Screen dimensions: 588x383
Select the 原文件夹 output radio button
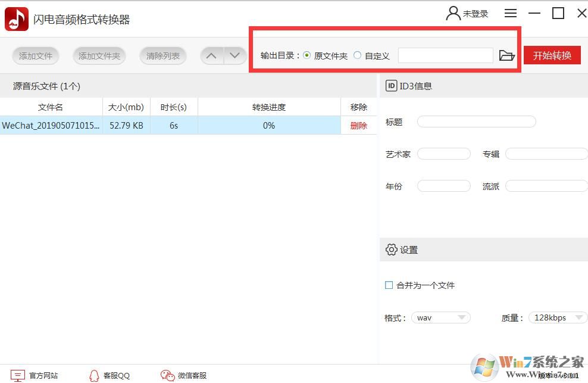pos(307,55)
